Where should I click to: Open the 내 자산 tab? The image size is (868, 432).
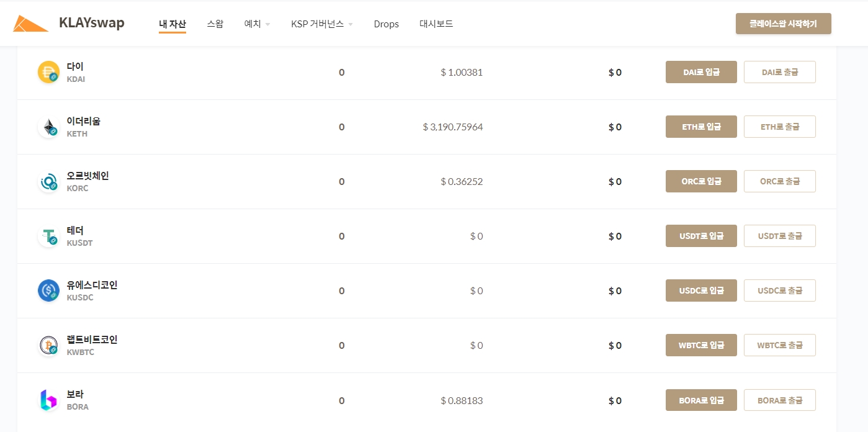click(172, 24)
